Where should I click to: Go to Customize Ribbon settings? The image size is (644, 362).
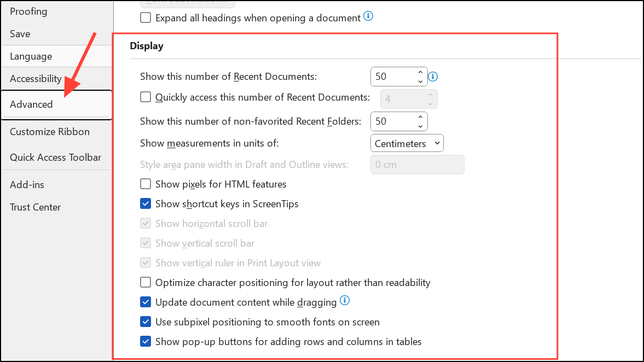click(50, 131)
